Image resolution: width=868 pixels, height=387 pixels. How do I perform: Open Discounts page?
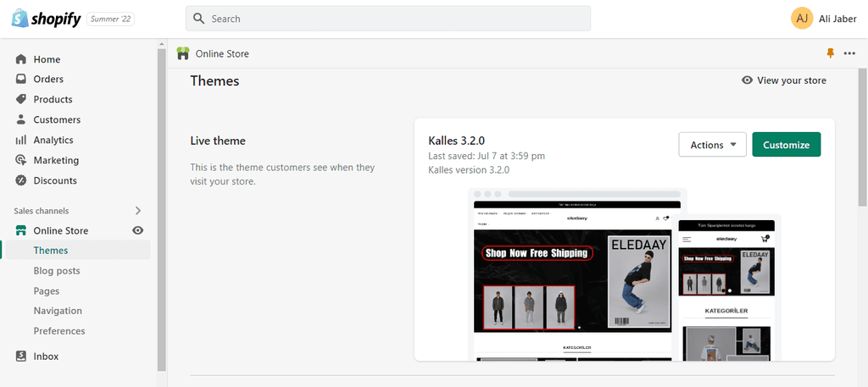(x=55, y=180)
